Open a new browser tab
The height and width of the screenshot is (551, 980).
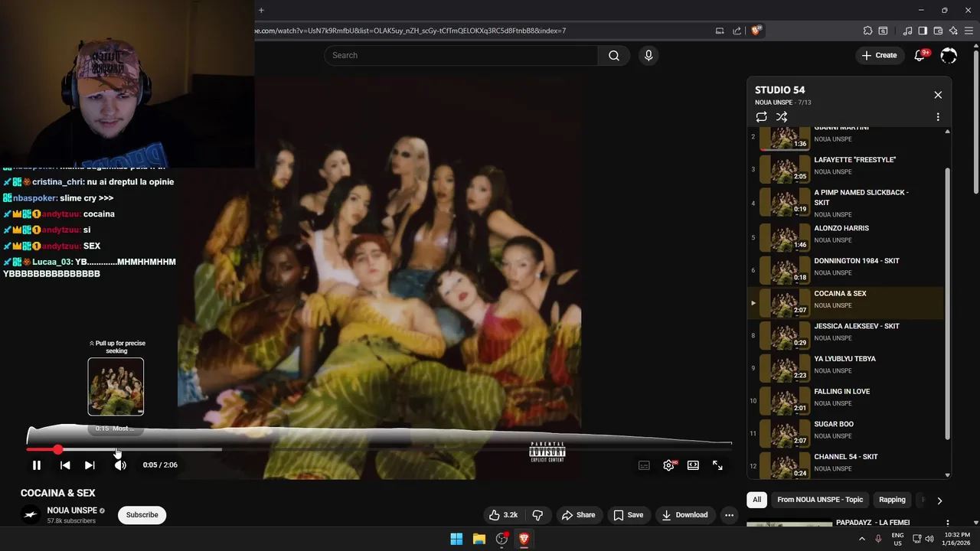tap(261, 10)
